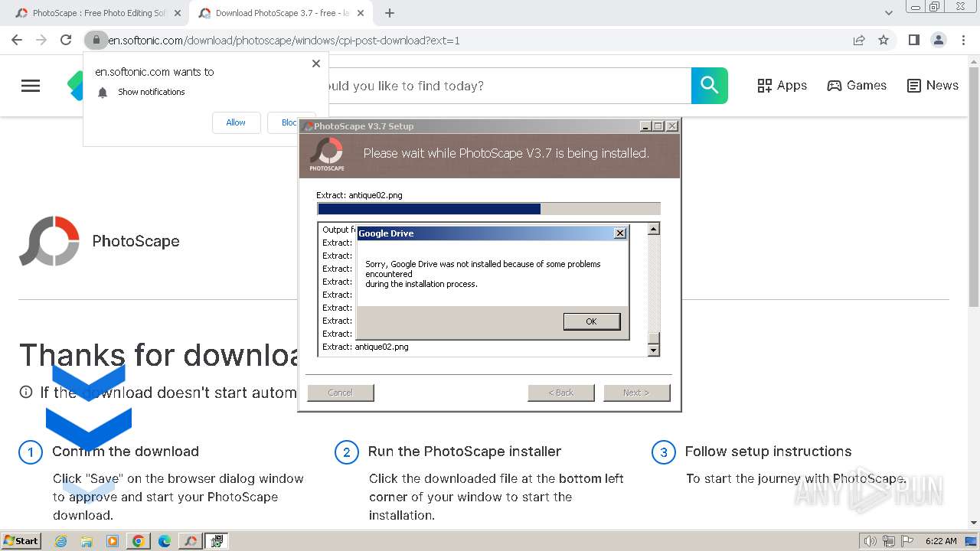Close the Download PhotoScape 3.7 tab

[362, 13]
